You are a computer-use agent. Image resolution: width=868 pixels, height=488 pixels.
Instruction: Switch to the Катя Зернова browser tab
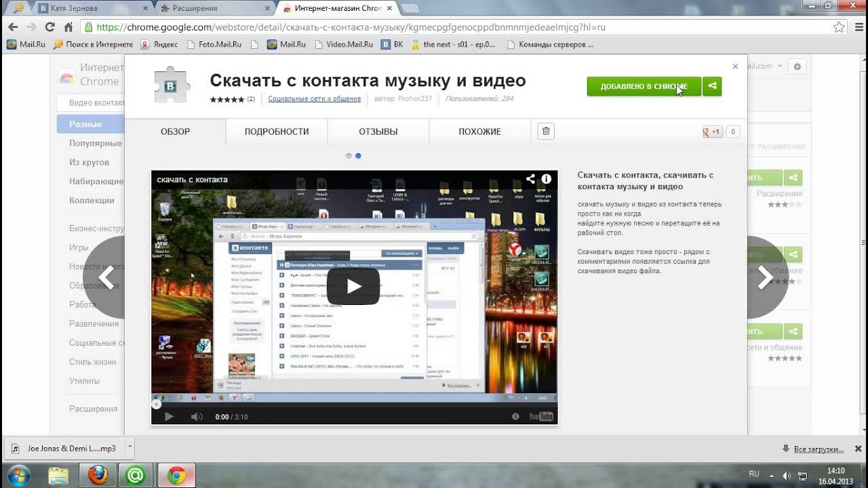pyautogui.click(x=92, y=8)
